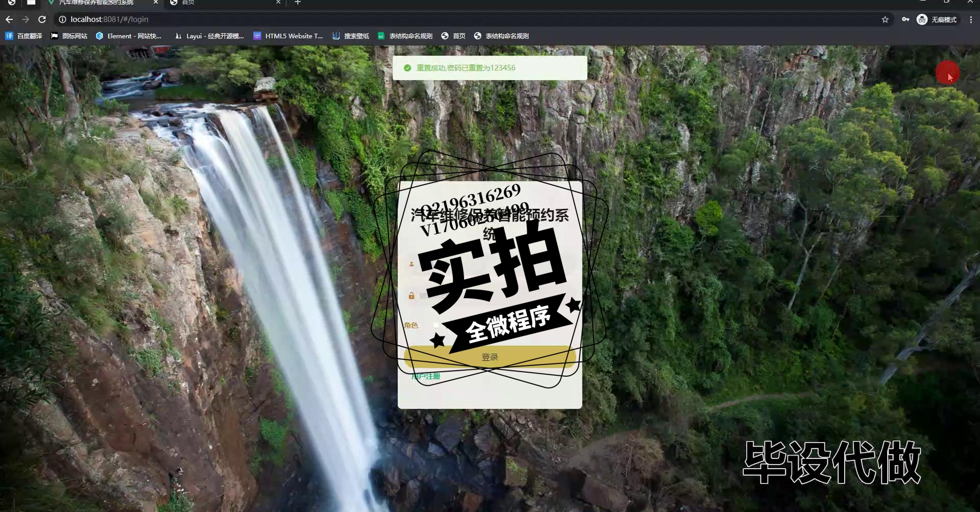Open second 表结构命名规则 bookmark with globe icon
This screenshot has height=512, width=980.
501,36
